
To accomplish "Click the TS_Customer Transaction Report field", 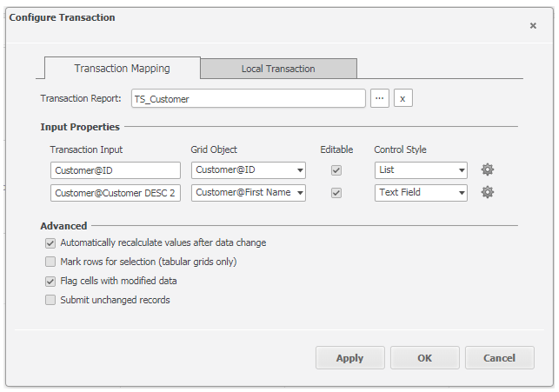I will pos(248,99).
